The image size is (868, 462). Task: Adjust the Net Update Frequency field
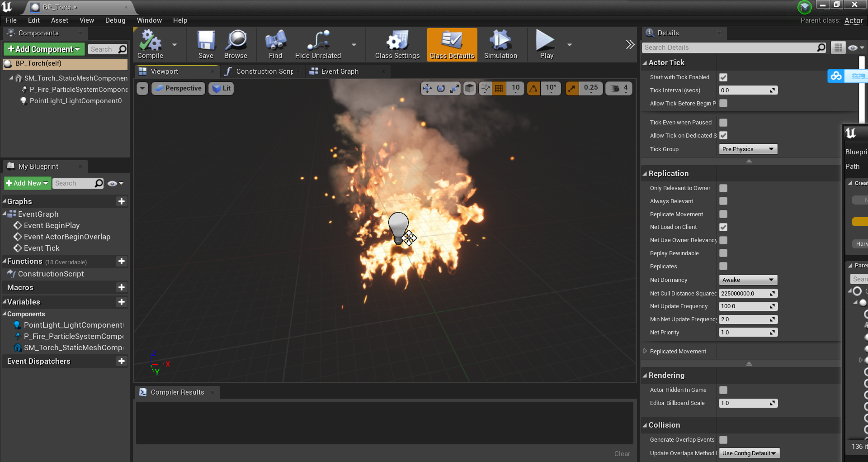click(x=748, y=306)
